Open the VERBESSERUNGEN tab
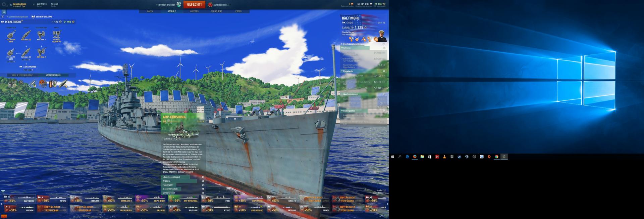Viewport: 644px width, 219px height. [53, 75]
